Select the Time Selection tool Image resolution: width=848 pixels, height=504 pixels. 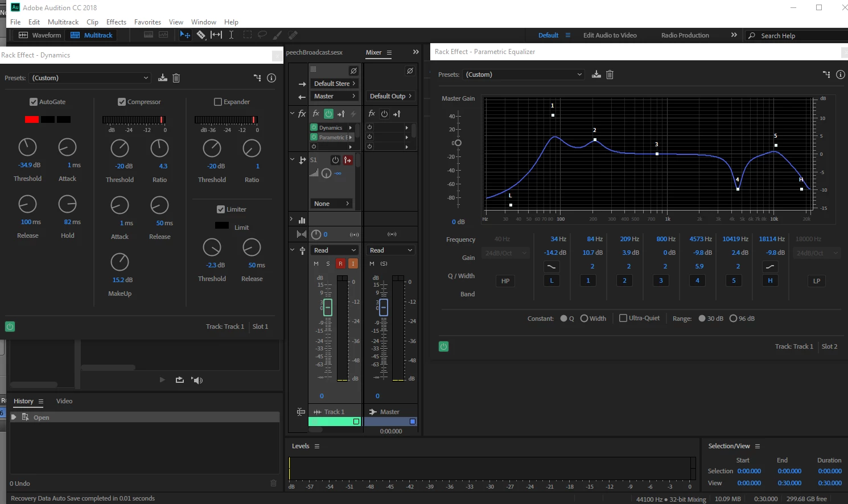pos(231,35)
